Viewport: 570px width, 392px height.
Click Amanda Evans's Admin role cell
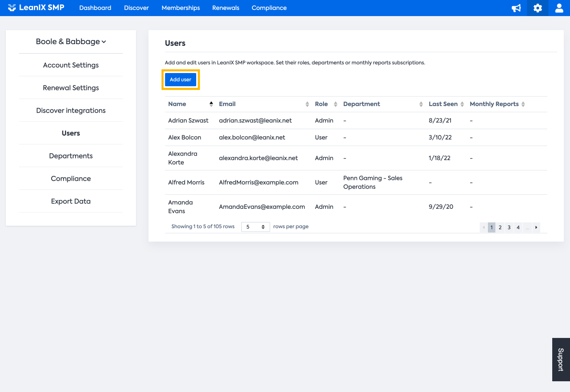[324, 207]
